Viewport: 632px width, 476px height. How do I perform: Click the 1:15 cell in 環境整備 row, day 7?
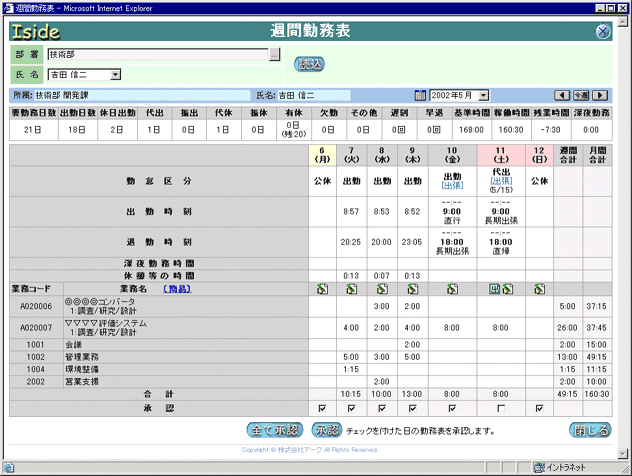click(x=351, y=369)
